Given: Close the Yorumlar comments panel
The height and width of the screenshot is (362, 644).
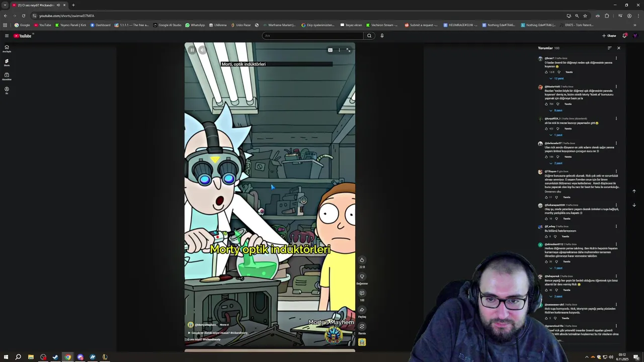Looking at the screenshot, I should click(619, 48).
